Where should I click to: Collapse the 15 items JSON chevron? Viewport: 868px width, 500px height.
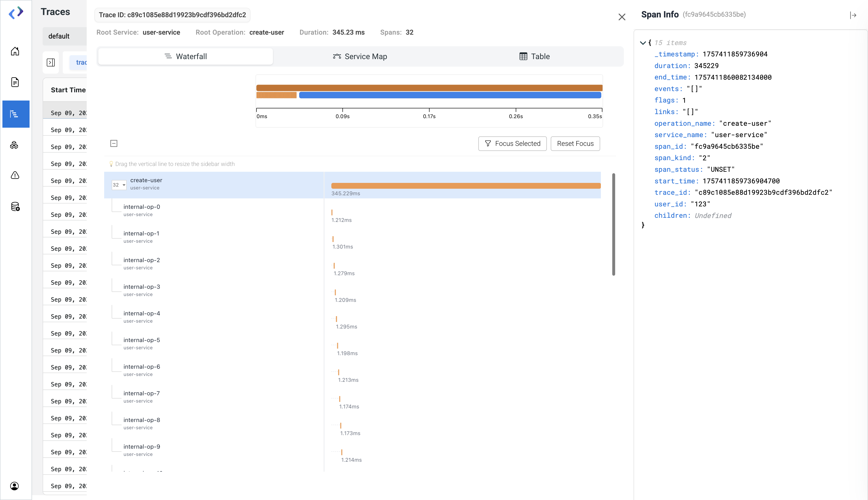click(x=643, y=43)
